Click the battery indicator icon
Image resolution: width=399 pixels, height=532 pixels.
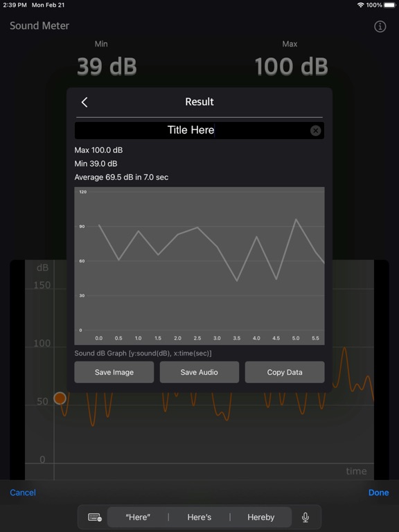pos(390,5)
